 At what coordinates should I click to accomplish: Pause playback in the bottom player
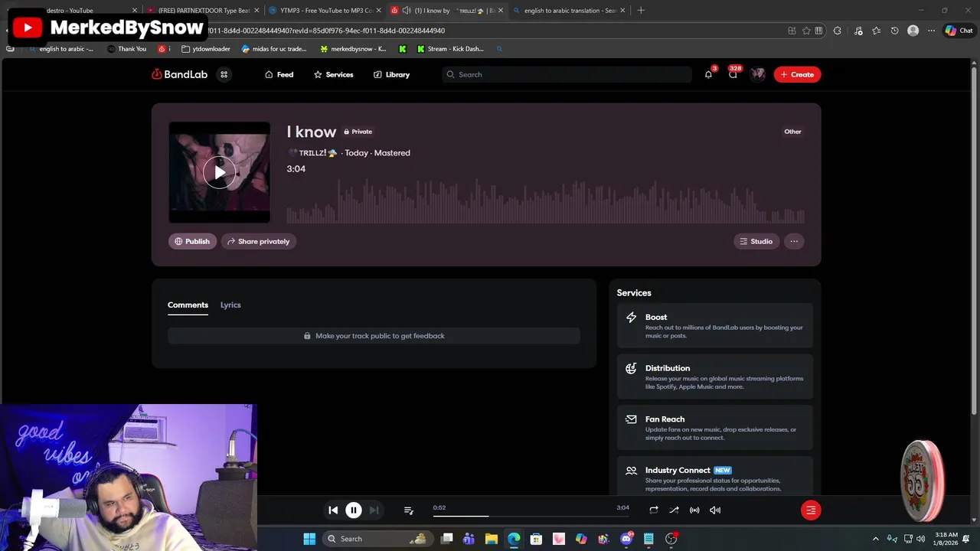(x=354, y=510)
